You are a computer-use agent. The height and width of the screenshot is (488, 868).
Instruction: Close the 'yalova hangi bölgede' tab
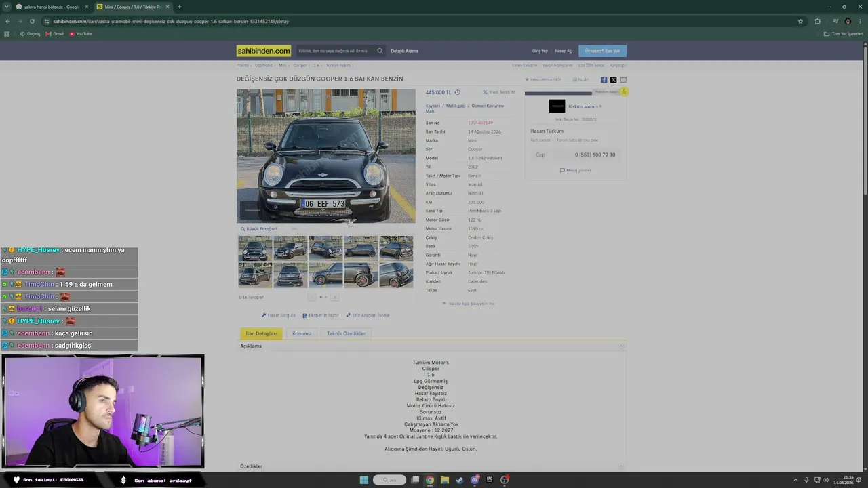tap(86, 7)
